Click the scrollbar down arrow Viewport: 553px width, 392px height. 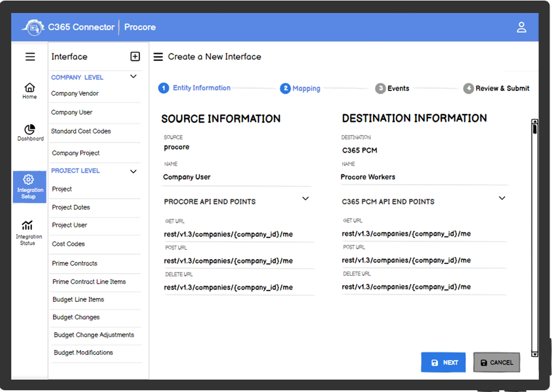tap(534, 354)
